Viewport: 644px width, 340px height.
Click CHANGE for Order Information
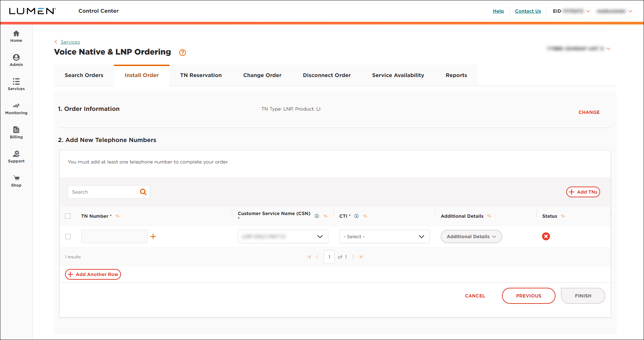(589, 112)
